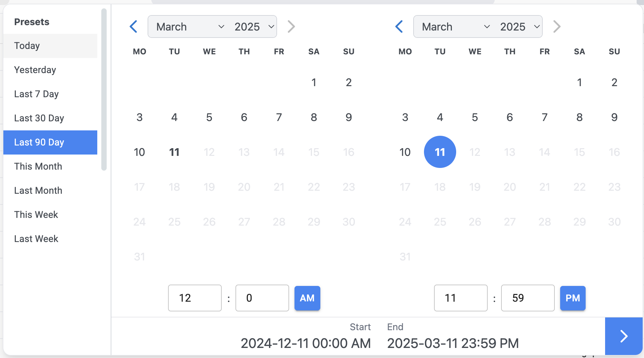Select March 6 in the end calendar

pos(510,117)
